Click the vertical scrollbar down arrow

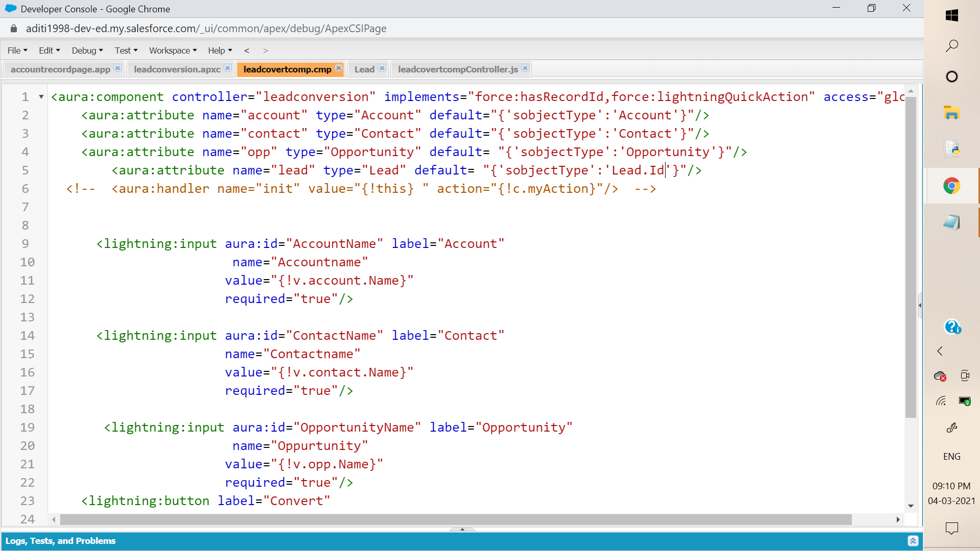coord(911,506)
